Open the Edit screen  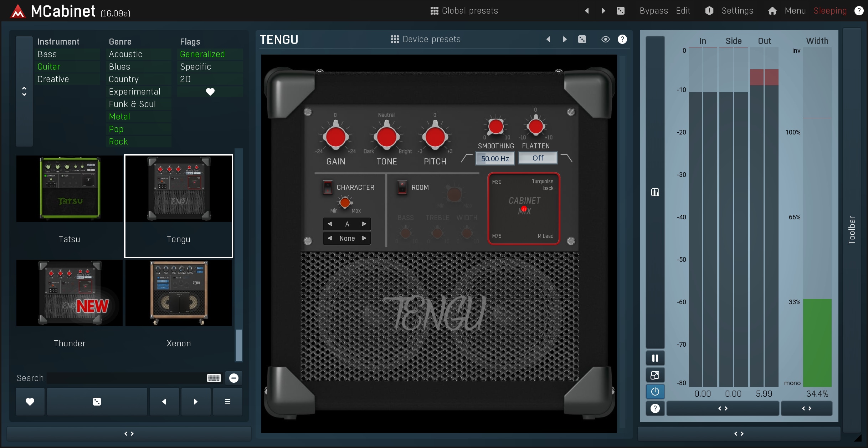point(683,11)
